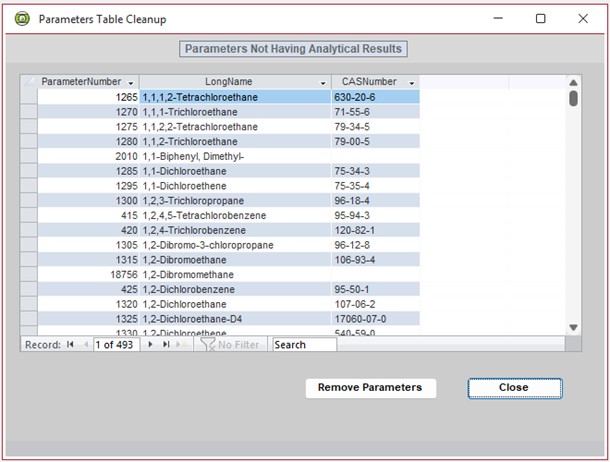Jump to last record navigation arrow
The height and width of the screenshot is (462, 610).
[x=166, y=344]
